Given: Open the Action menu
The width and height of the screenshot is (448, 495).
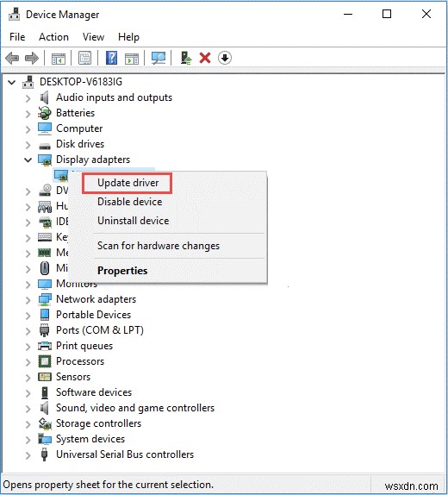Looking at the screenshot, I should (x=53, y=37).
